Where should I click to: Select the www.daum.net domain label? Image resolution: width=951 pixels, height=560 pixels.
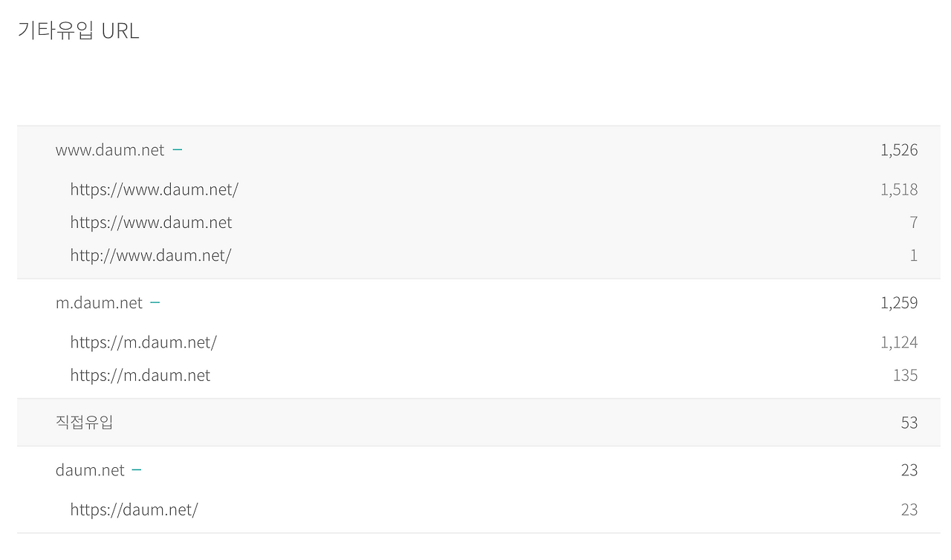coord(110,149)
